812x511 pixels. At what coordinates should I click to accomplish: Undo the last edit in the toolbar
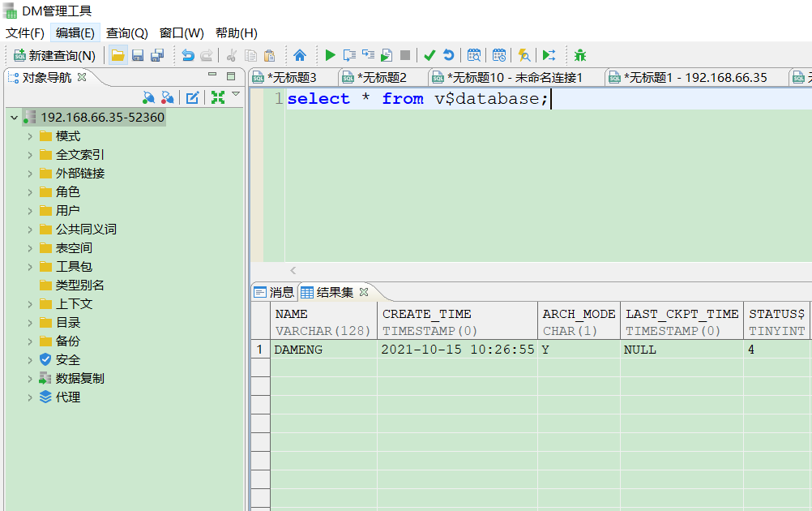[188, 55]
